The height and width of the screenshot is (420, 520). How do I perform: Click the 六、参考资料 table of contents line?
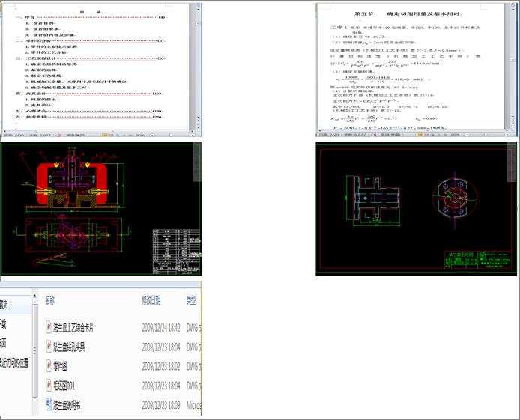pos(89,117)
